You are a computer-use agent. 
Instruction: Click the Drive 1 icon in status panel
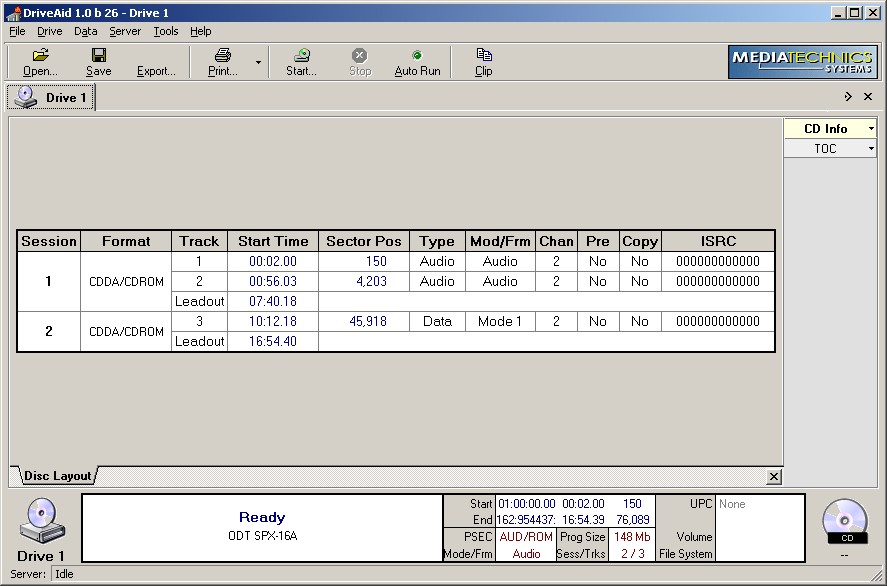point(41,522)
